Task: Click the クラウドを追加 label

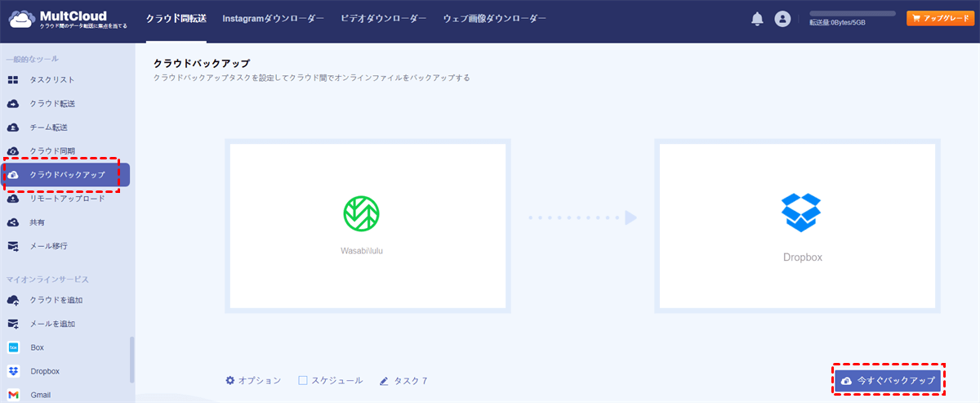Action: (56, 300)
